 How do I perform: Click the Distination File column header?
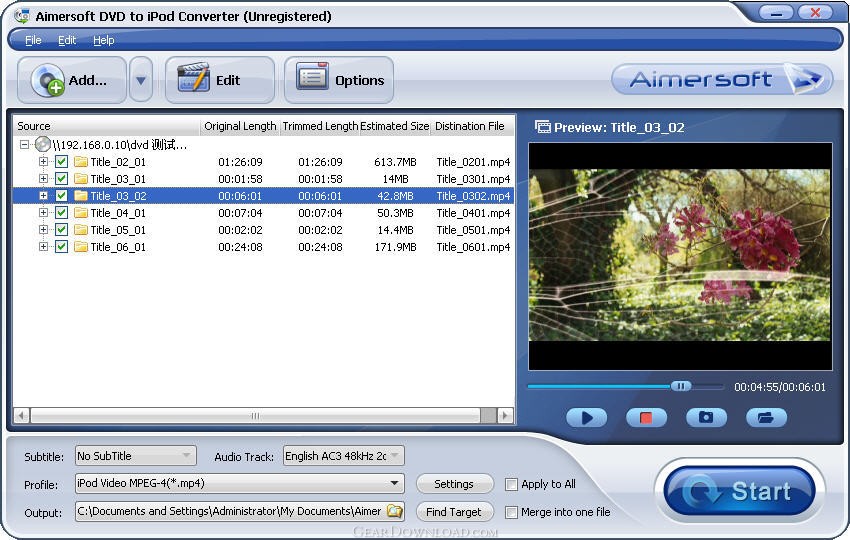click(x=472, y=126)
